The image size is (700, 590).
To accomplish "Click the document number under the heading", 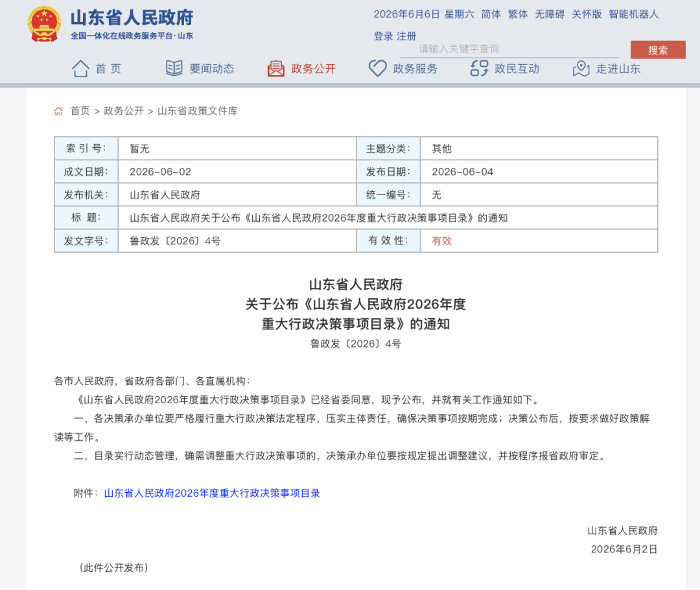I will coord(356,344).
